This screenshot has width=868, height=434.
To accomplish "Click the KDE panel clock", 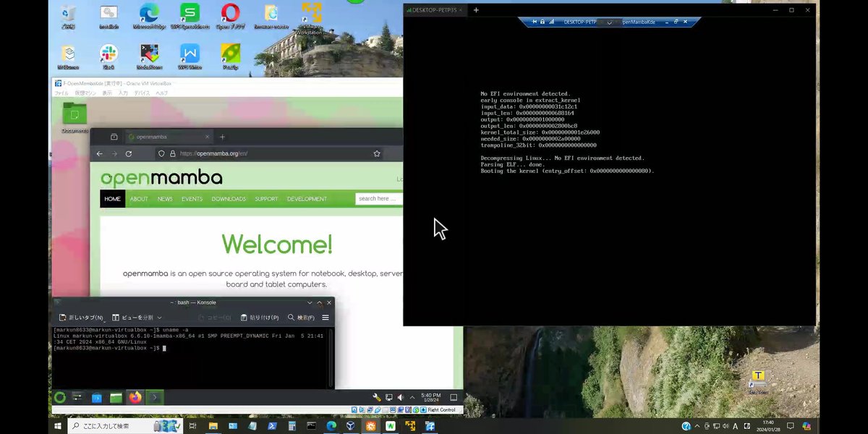I will 430,397.
